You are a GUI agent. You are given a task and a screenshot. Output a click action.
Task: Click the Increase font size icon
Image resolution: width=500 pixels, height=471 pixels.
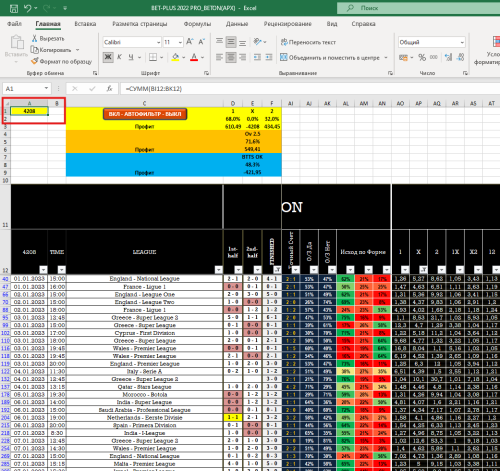(190, 42)
